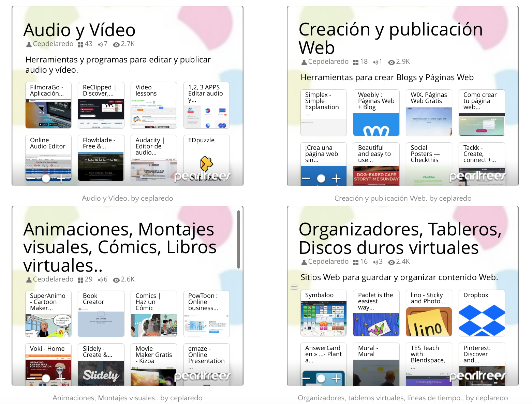Open the EDpuzzle puzzle piece icon
This screenshot has width=532, height=404.
coord(206,163)
